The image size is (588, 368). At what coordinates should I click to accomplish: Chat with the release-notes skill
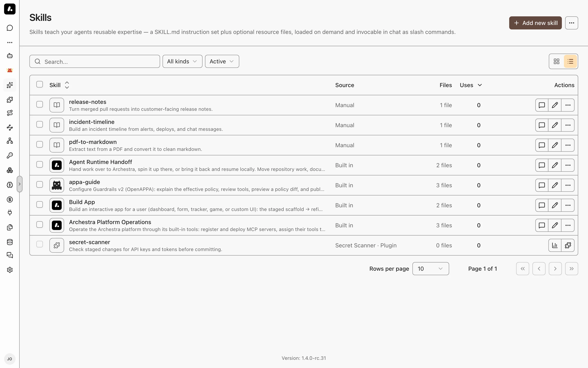[542, 105]
